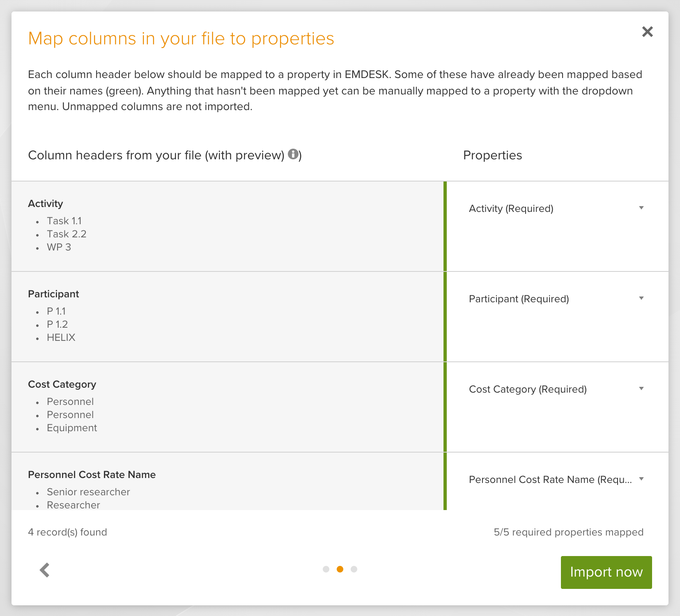Click the 'HELIX' participant value

click(x=61, y=338)
